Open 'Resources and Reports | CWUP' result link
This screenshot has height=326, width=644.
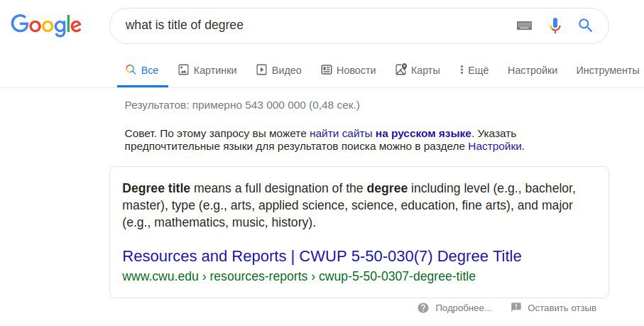(322, 256)
